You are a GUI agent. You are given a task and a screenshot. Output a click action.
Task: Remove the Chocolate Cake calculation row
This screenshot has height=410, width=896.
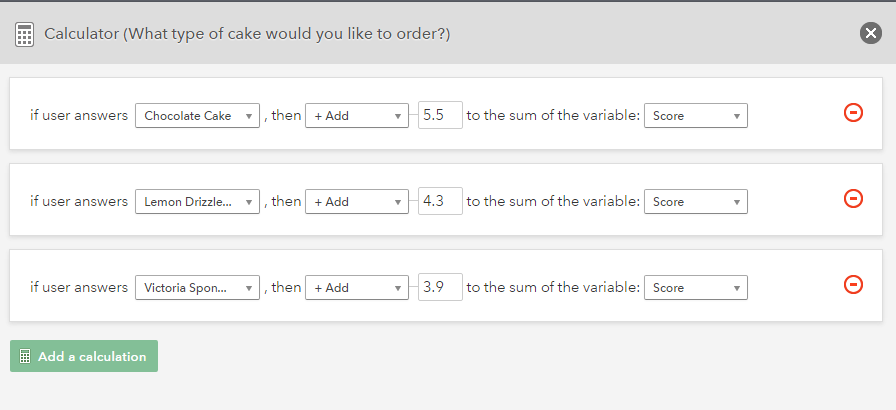(x=853, y=113)
